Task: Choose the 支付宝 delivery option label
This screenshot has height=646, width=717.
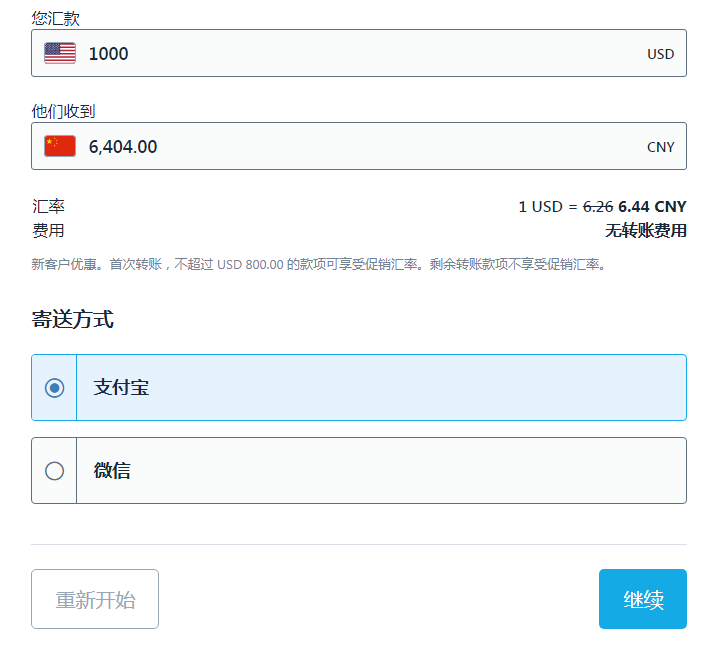Action: pyautogui.click(x=122, y=388)
